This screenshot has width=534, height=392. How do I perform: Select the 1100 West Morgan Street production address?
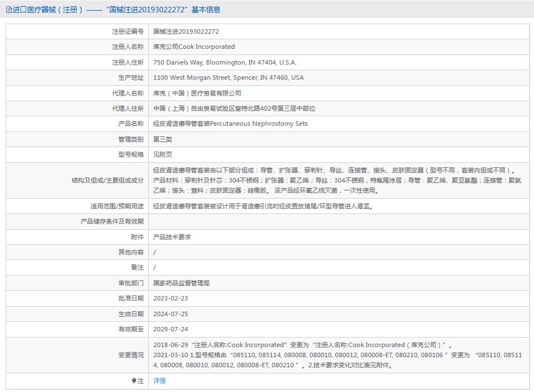[228, 78]
